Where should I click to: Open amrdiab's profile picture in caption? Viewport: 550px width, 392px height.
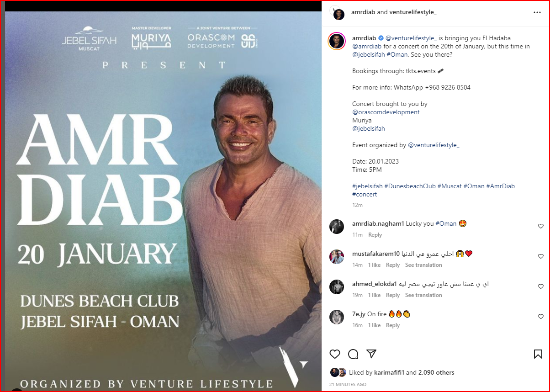point(337,41)
